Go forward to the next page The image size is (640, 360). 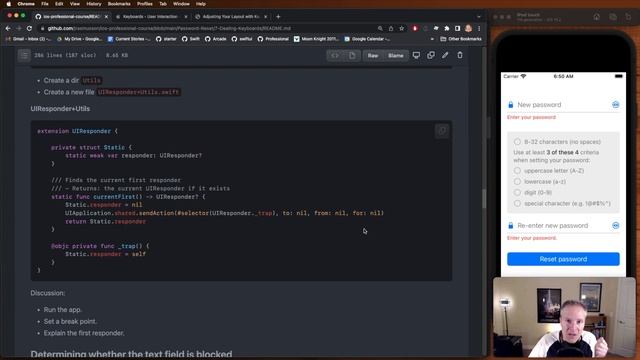click(19, 28)
